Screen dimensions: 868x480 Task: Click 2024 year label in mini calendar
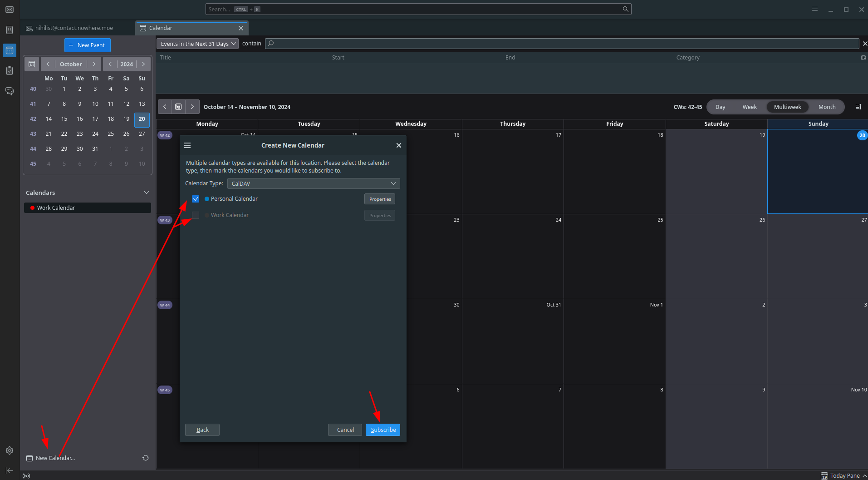(x=127, y=64)
